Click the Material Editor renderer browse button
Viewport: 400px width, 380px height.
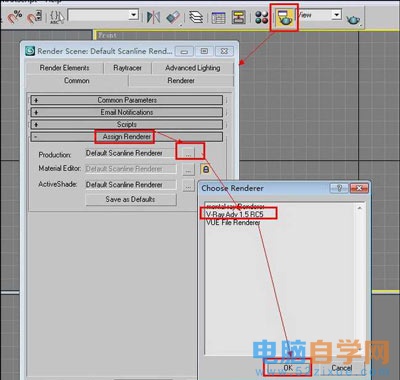189,169
